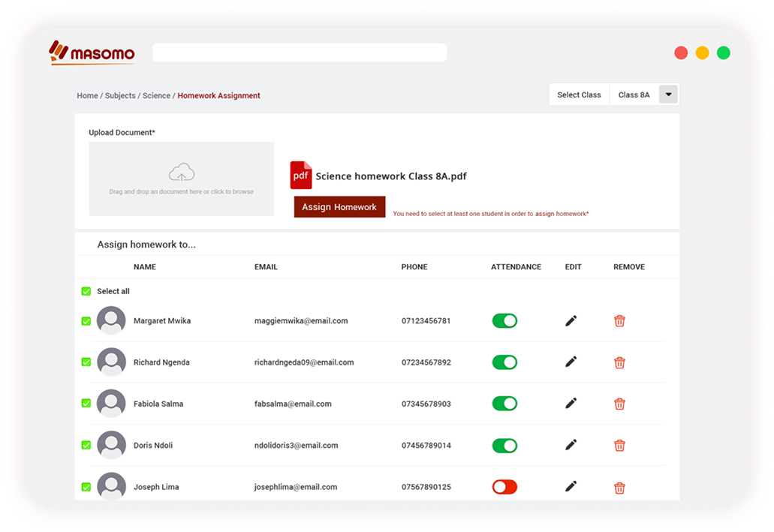Go to Home in the breadcrumb

pos(87,96)
